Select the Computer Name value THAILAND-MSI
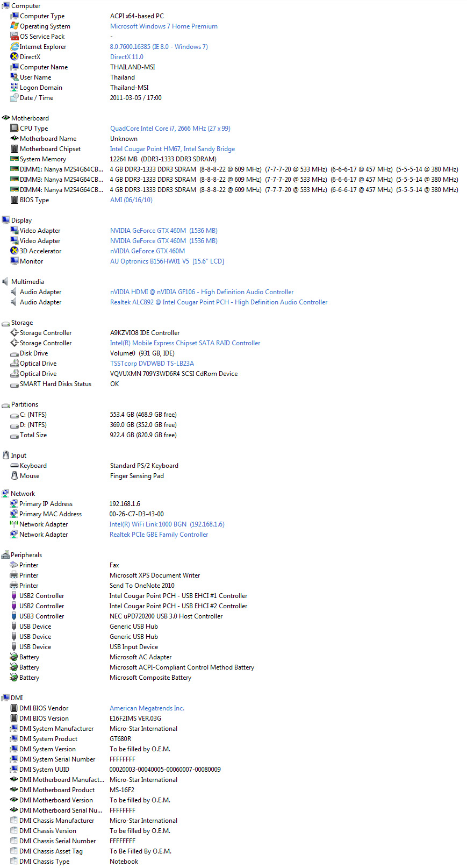 (x=133, y=67)
